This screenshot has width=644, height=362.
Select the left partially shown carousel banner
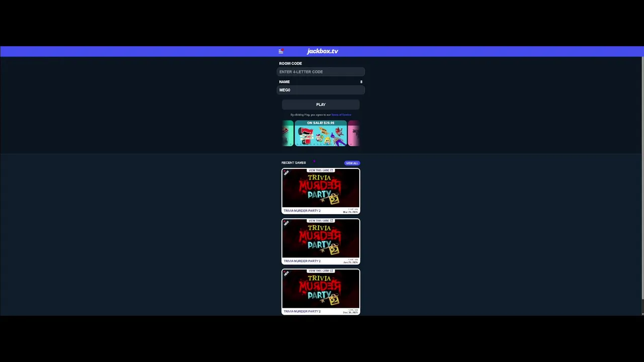288,133
